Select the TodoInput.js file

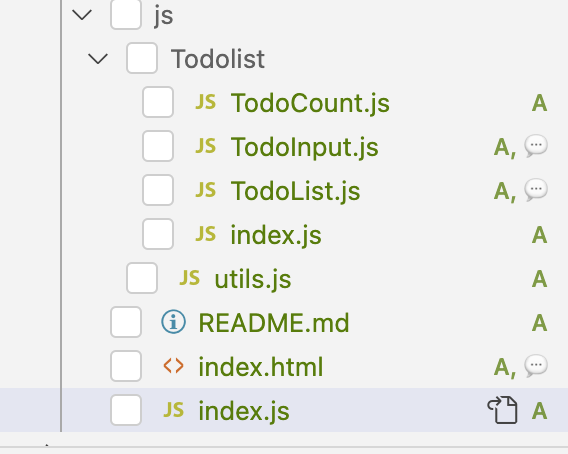pyautogui.click(x=305, y=147)
